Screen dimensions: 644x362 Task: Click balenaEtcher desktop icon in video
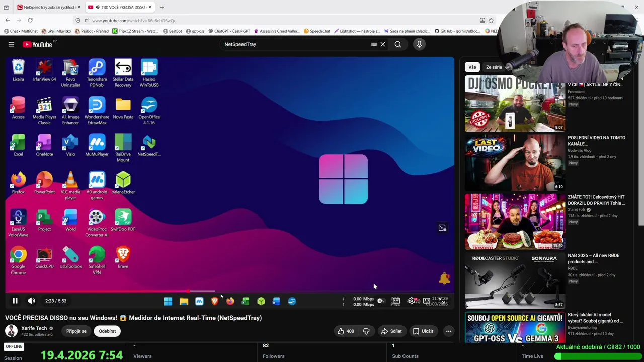point(123,183)
